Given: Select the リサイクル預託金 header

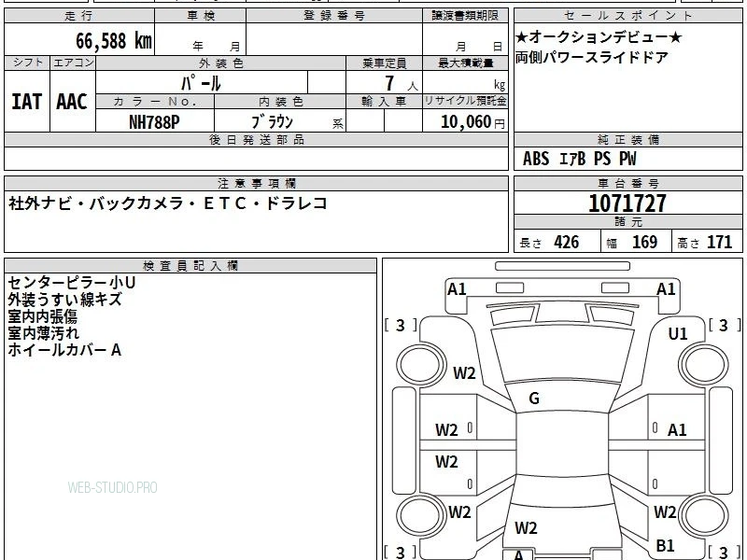Looking at the screenshot, I should (465, 101).
